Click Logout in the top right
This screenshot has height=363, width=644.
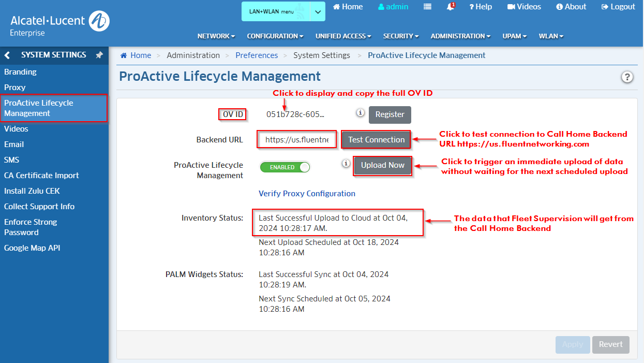coord(618,7)
